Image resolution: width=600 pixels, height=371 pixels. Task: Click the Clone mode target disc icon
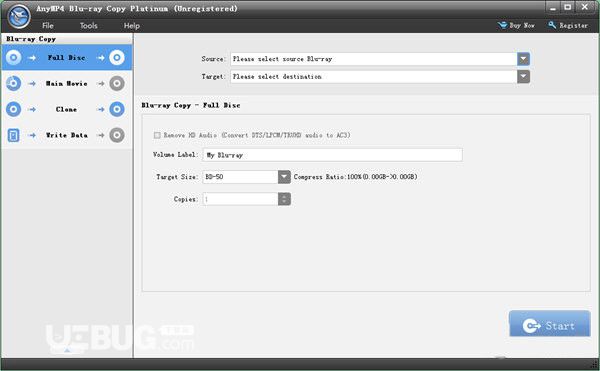(117, 109)
